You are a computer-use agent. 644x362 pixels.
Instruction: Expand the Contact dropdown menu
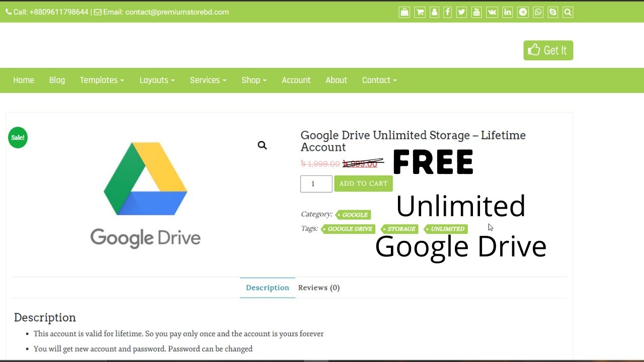pos(379,80)
